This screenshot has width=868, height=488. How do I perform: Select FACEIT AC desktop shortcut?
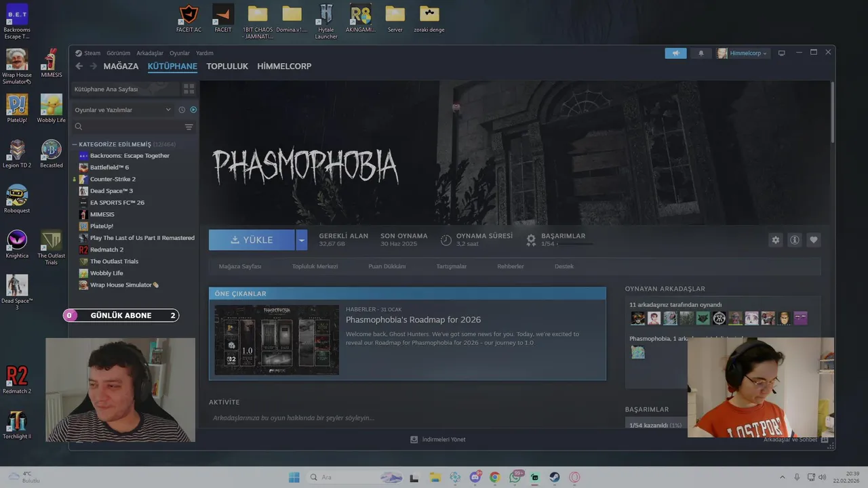pos(189,19)
